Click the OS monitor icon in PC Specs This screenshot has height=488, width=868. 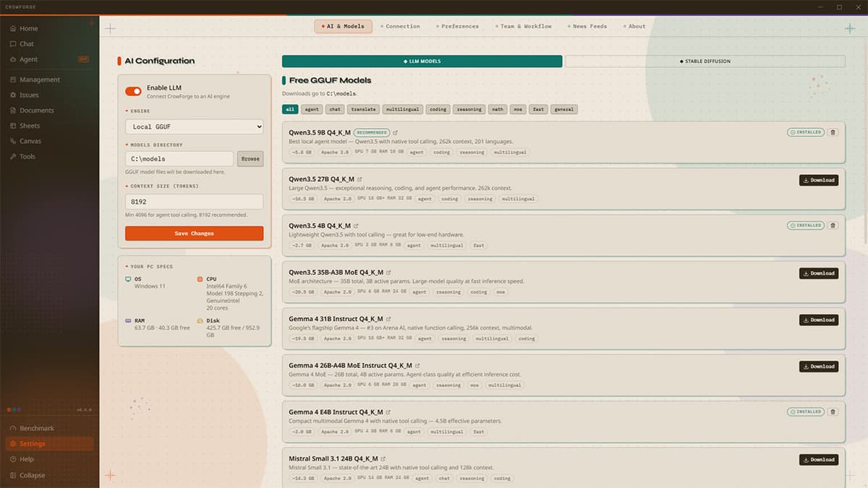click(x=128, y=278)
